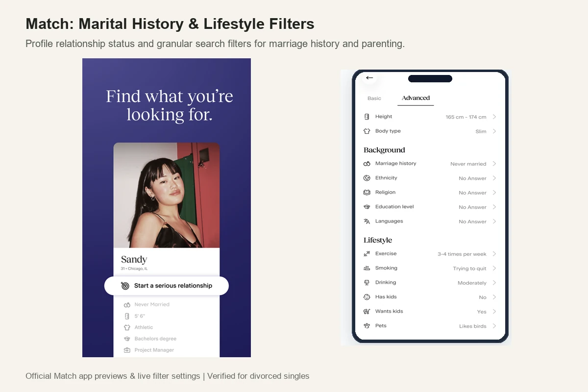This screenshot has height=392, width=588.
Task: Expand Smoking options chevron
Action: click(x=494, y=268)
